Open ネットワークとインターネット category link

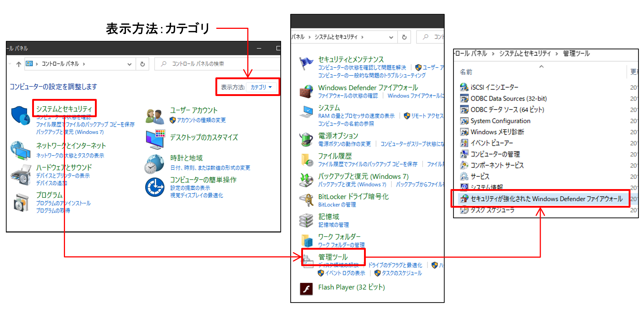[x=71, y=146]
